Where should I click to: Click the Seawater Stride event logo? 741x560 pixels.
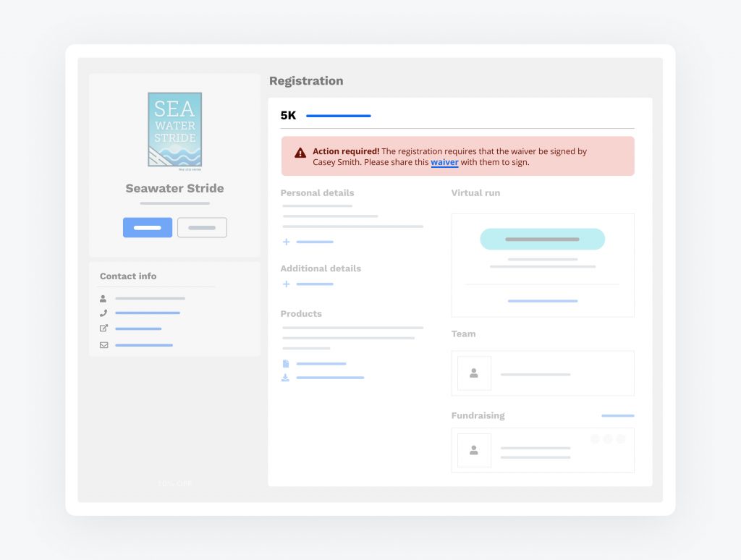coord(174,130)
